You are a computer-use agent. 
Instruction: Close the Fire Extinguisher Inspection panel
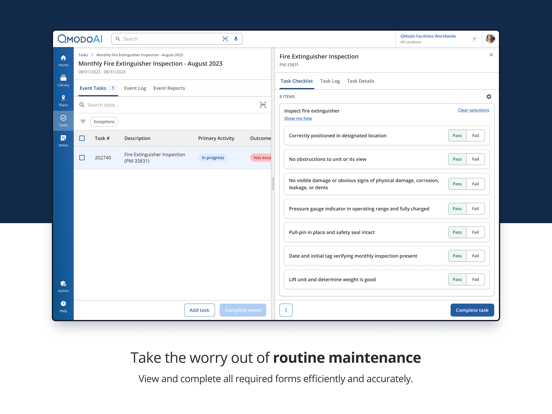tap(491, 55)
